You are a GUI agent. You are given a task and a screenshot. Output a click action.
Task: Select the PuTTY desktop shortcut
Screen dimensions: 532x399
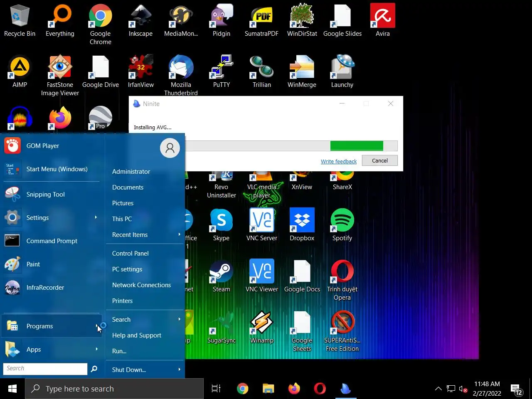coord(221,71)
